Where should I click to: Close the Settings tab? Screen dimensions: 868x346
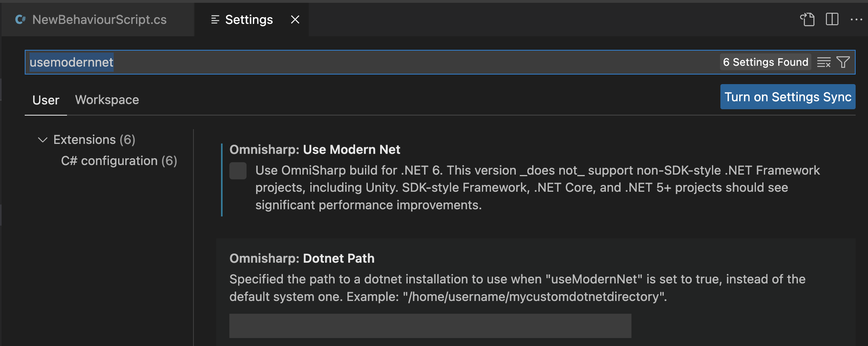[x=295, y=20]
